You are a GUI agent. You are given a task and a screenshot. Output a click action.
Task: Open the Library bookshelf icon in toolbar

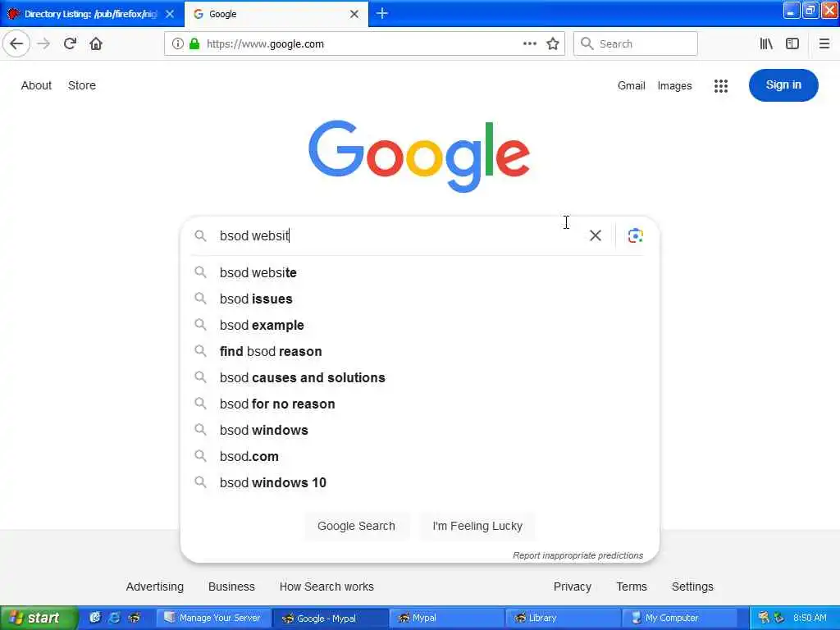pyautogui.click(x=766, y=43)
